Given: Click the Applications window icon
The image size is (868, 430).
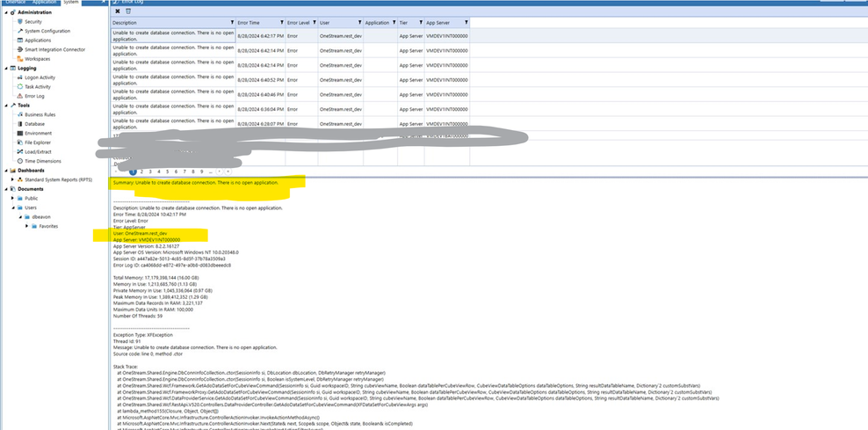Looking at the screenshot, I should tap(20, 40).
